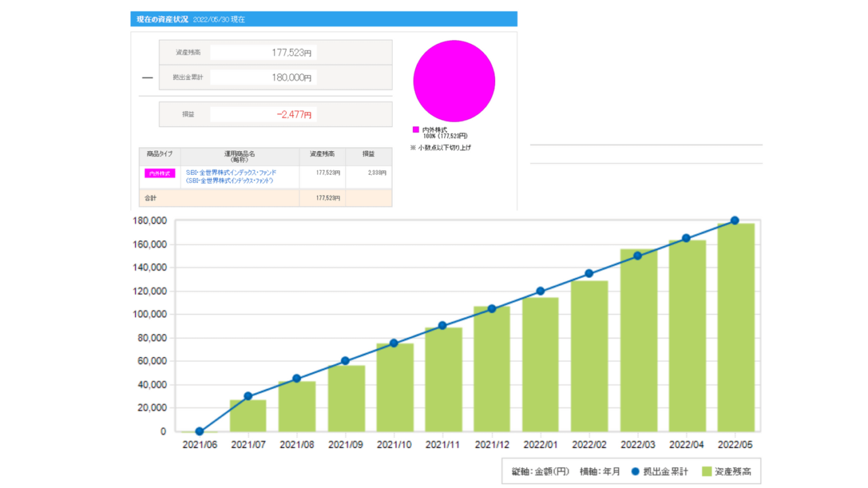Click the blue data point for 2022/05
868x488 pixels.
pos(735,221)
